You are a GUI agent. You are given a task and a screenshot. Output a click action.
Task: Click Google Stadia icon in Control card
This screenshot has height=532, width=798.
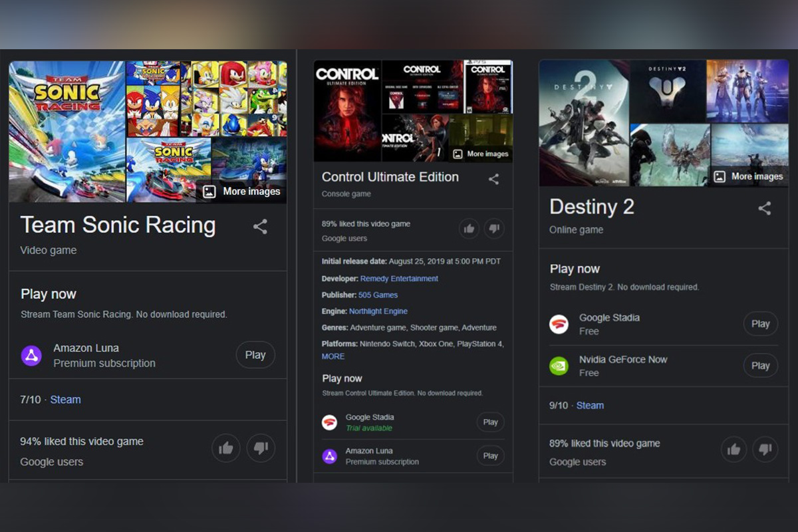pyautogui.click(x=329, y=422)
